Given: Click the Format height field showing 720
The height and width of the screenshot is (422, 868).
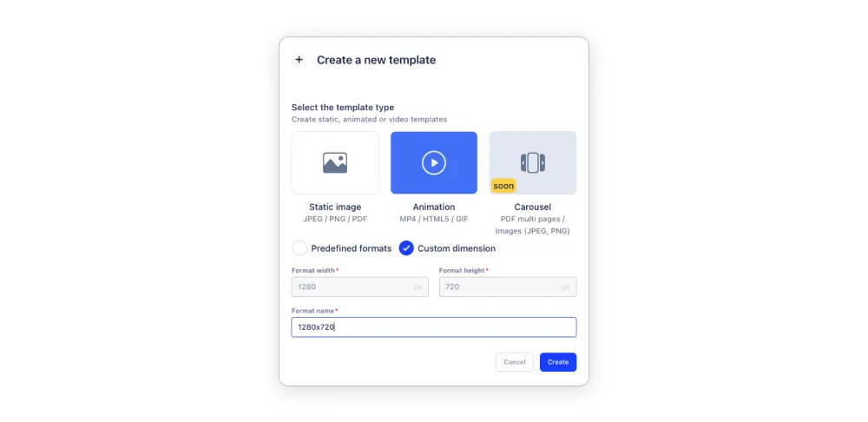Looking at the screenshot, I should pos(508,287).
